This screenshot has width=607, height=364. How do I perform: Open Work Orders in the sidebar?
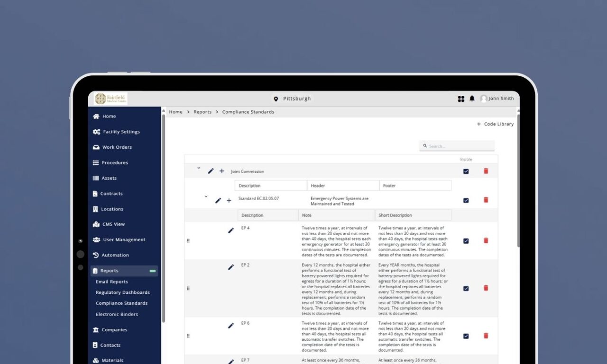tap(117, 147)
